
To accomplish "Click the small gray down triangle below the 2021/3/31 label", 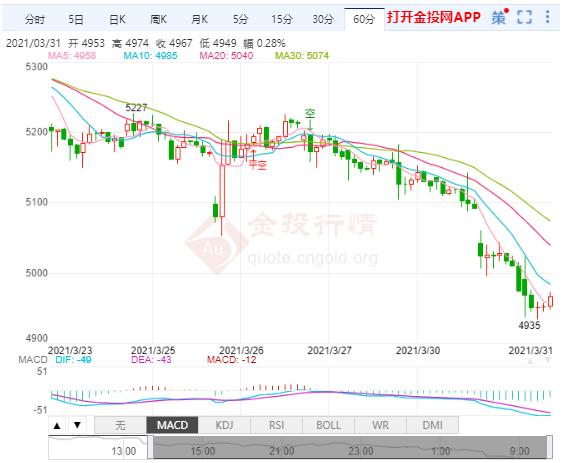I will click(547, 361).
